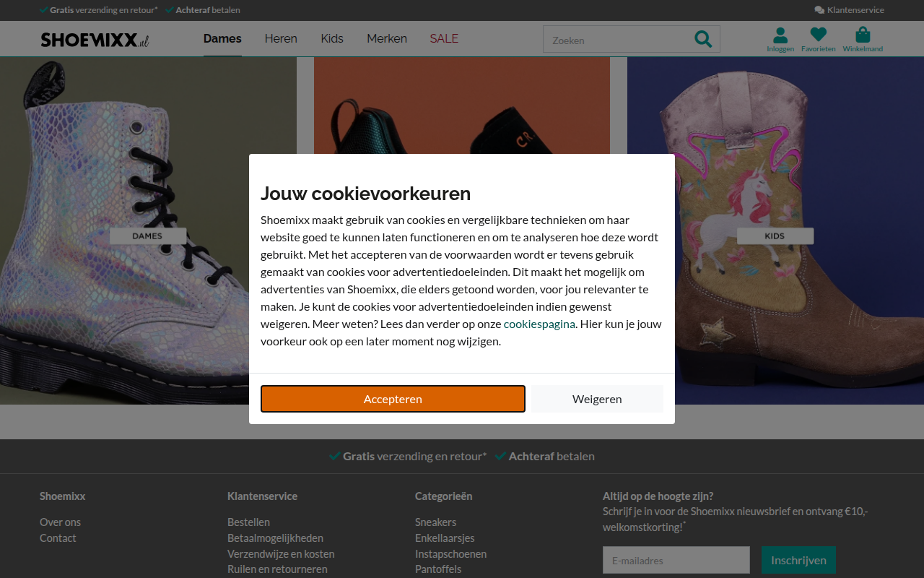Open the Betaalmogelijkheden footer link
924x578 pixels.
(x=275, y=538)
